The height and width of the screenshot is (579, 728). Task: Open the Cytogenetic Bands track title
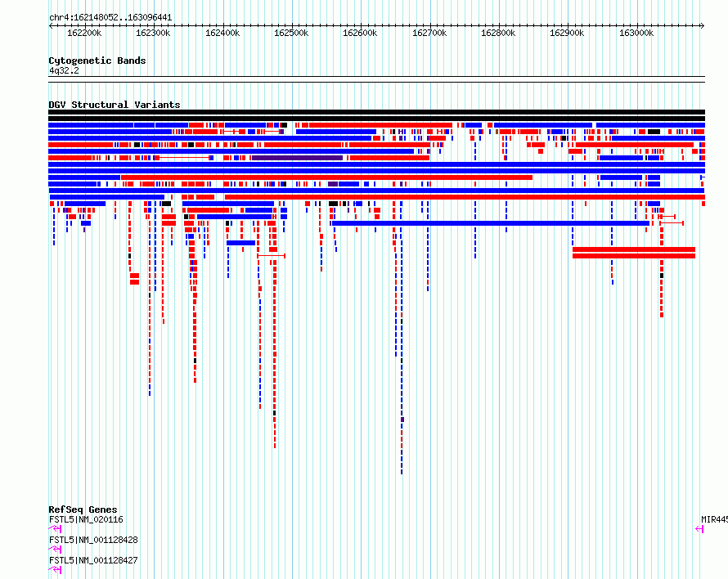click(97, 61)
